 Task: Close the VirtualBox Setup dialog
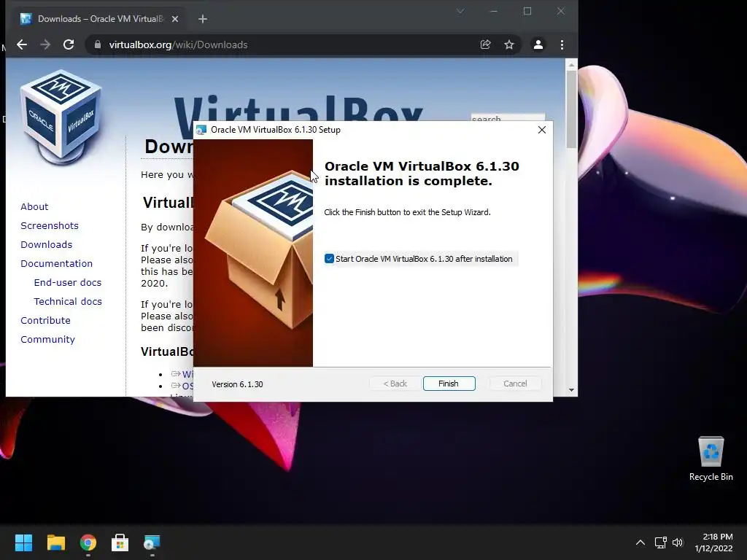[x=542, y=130]
